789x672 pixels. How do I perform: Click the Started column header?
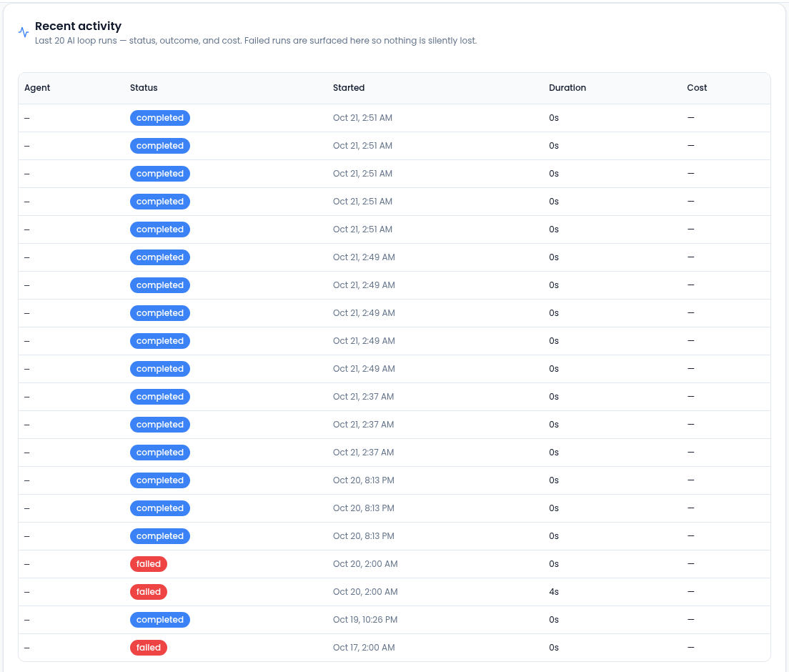[349, 88]
